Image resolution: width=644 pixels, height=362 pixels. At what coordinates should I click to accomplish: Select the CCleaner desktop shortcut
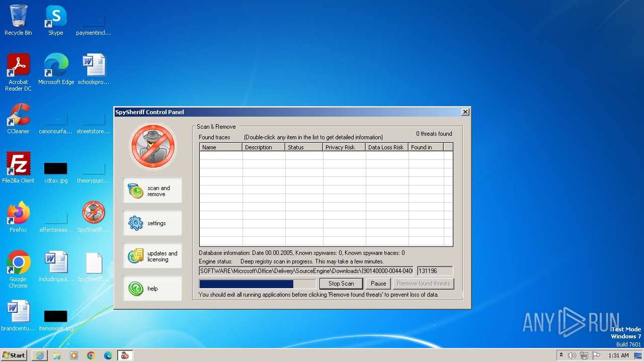click(18, 119)
